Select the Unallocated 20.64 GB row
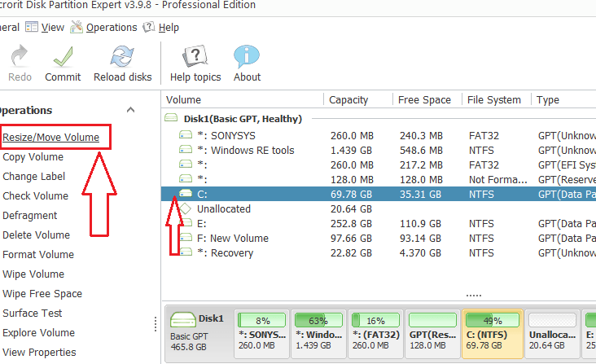The image size is (596, 364). (x=379, y=209)
